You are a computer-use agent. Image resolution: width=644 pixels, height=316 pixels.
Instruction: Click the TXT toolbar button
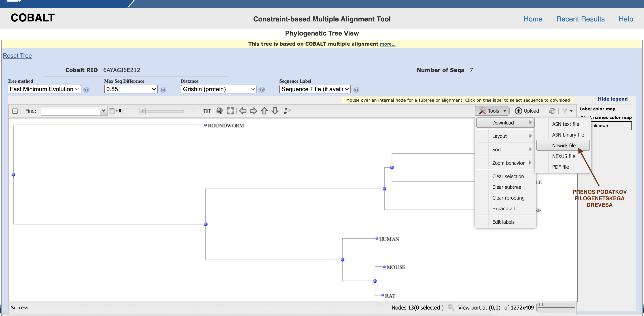pos(207,111)
